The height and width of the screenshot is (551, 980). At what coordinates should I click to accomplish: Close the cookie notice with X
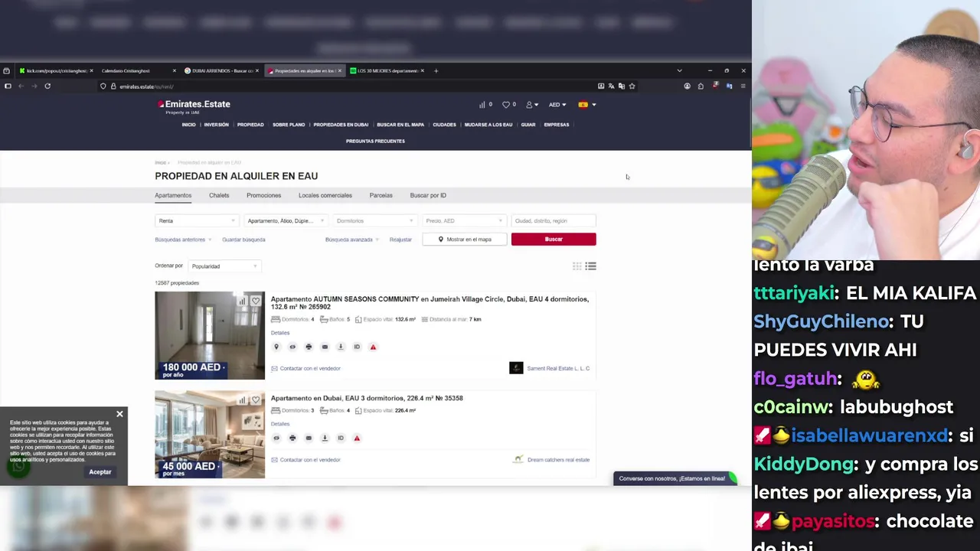[x=119, y=414]
